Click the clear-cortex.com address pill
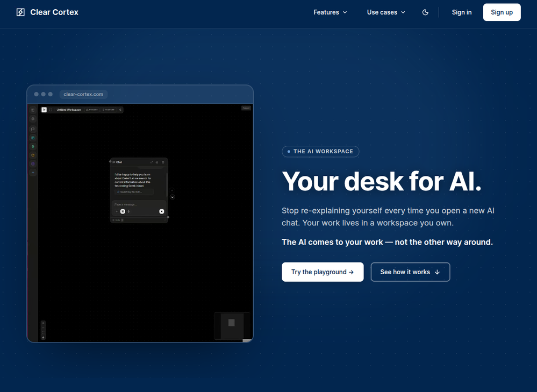537x392 pixels. pos(83,94)
